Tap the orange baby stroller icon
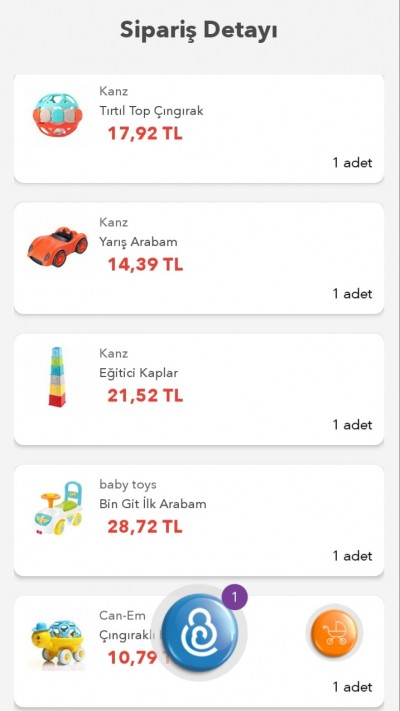 [335, 632]
